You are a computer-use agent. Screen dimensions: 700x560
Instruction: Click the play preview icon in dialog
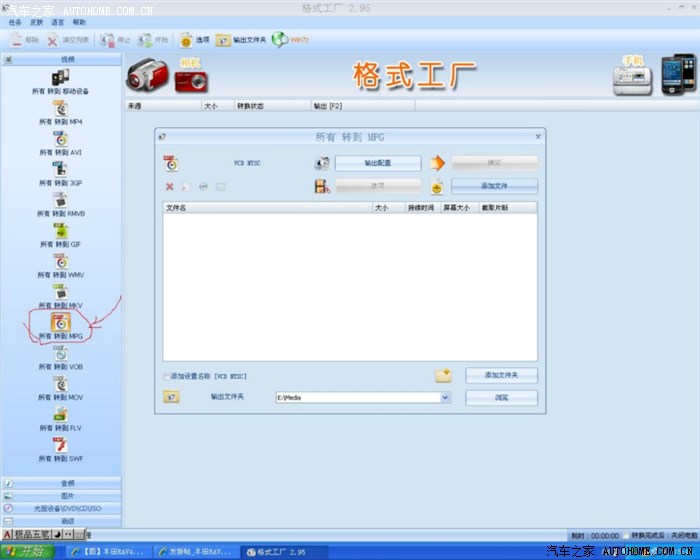[203, 187]
